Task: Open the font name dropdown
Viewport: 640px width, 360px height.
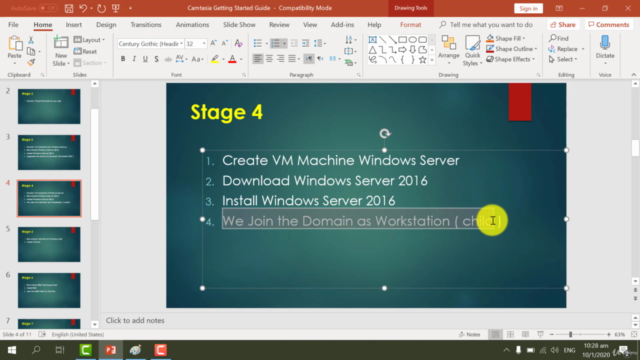Action: pos(181,44)
